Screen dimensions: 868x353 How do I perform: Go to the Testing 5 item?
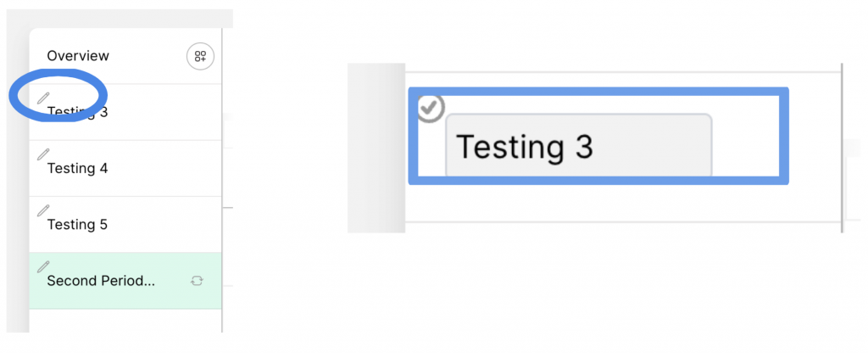click(x=78, y=224)
